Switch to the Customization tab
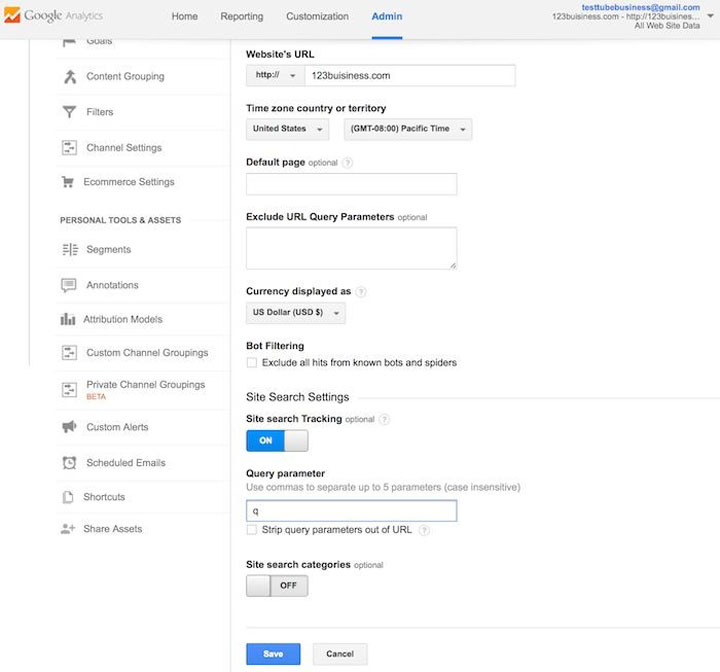Screen dimensions: 720x672 (317, 17)
